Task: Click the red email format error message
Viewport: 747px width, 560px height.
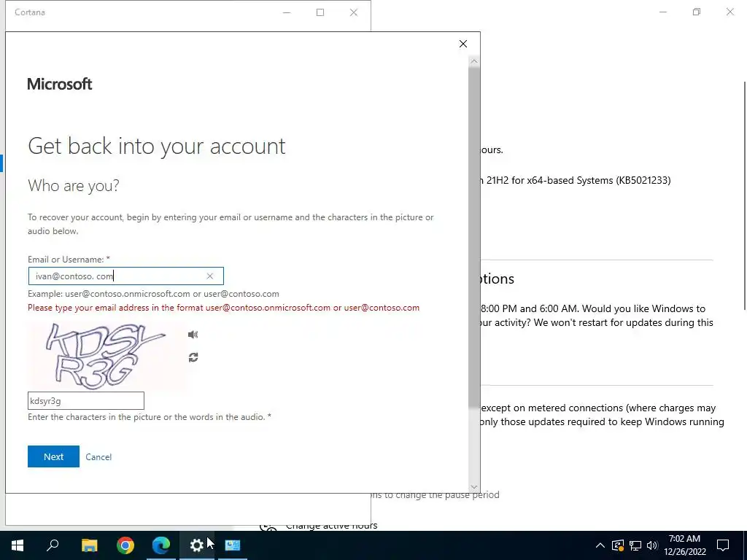Action: tap(223, 308)
